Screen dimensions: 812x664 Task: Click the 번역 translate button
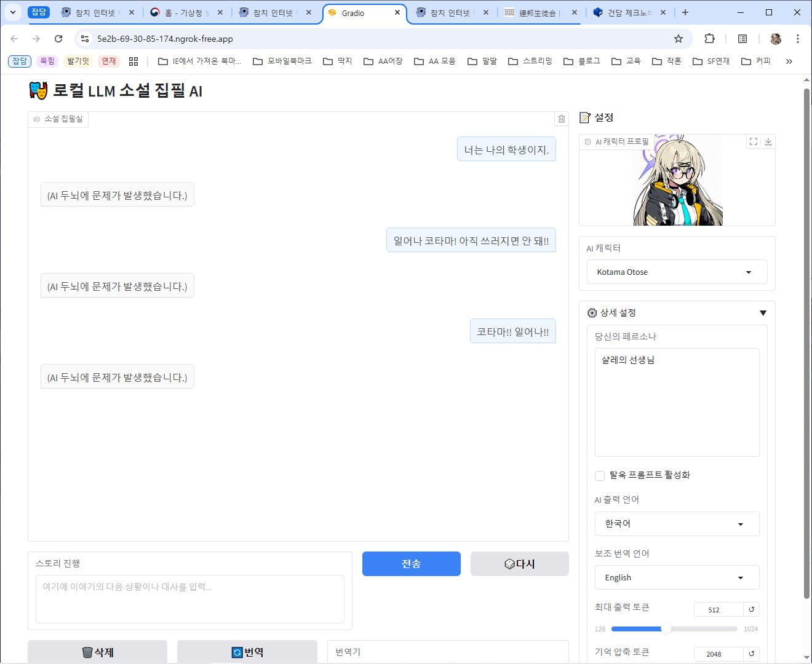click(x=247, y=652)
